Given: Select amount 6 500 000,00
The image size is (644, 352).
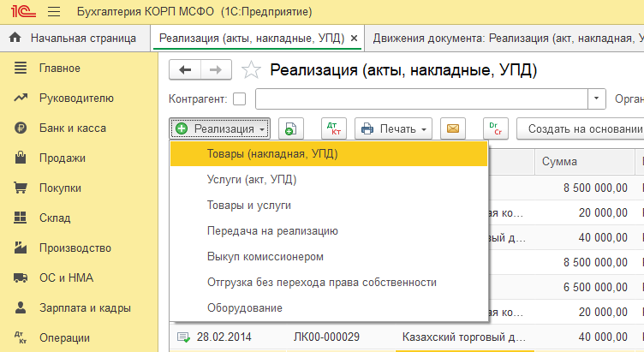Looking at the screenshot, I should pos(595,287).
